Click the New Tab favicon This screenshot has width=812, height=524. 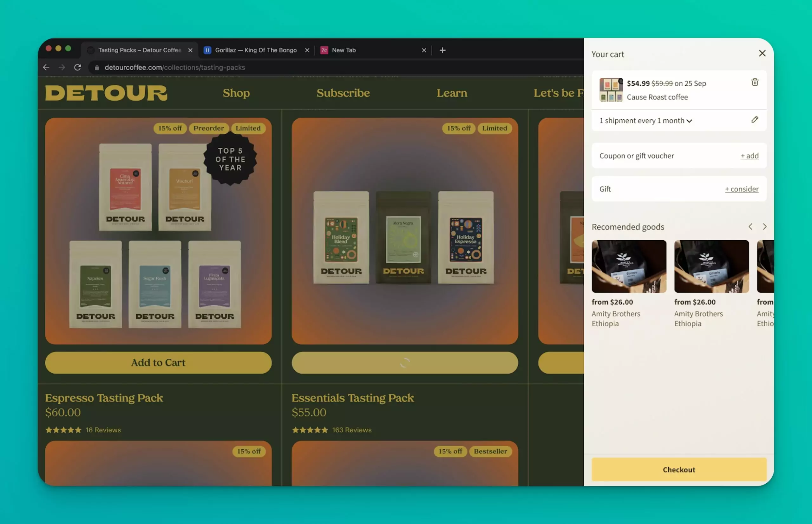(x=324, y=50)
